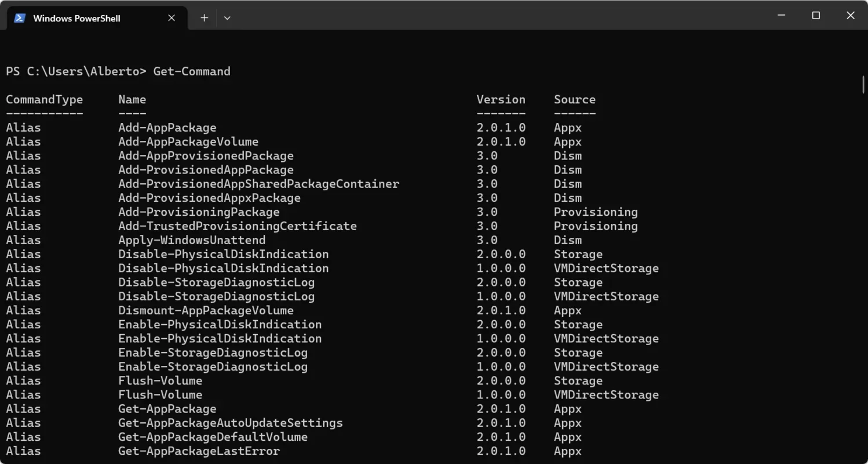The width and height of the screenshot is (868, 464).
Task: Click the Add-AppPackage entry
Action: (167, 128)
